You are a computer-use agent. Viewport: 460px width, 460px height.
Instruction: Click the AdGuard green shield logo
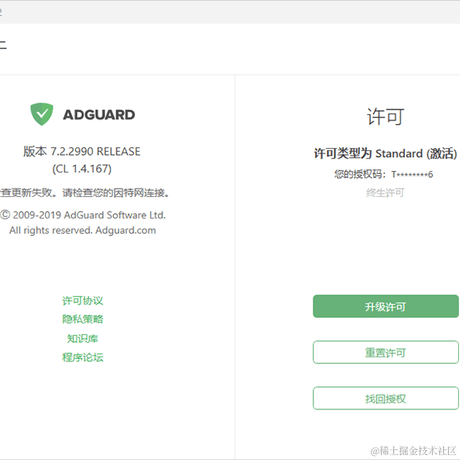point(42,114)
